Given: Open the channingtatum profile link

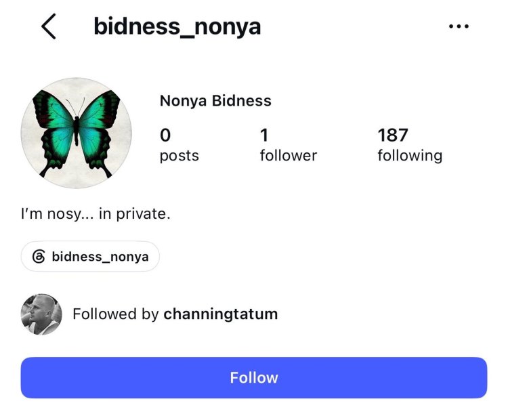Looking at the screenshot, I should coord(221,314).
